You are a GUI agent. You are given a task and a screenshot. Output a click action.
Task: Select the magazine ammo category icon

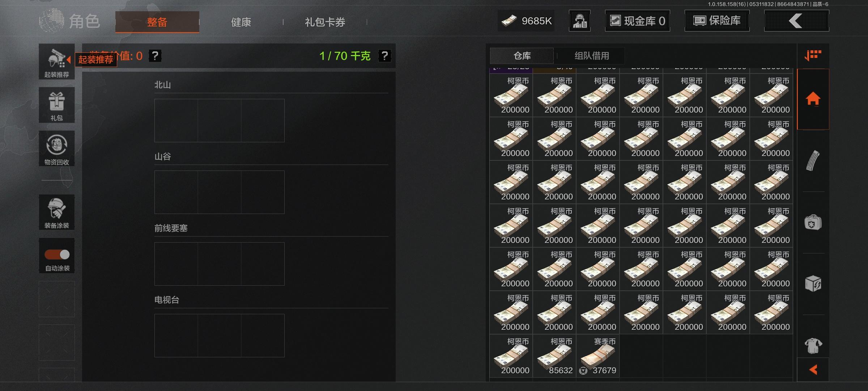(813, 160)
